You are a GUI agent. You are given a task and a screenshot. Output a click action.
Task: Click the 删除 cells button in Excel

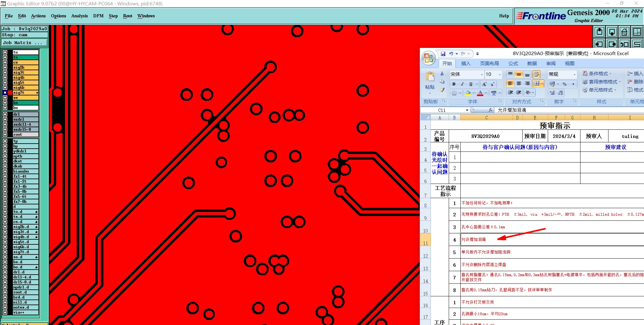[x=635, y=82]
